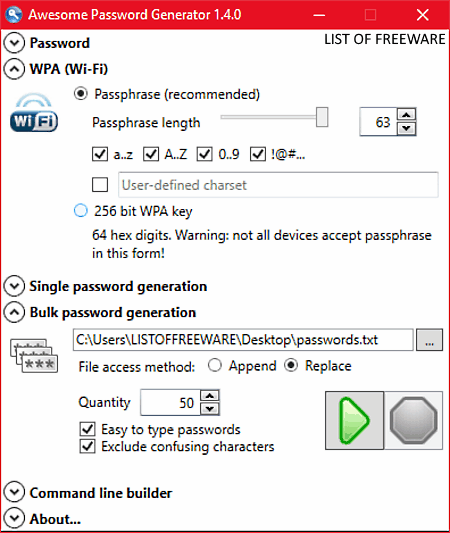Increase passphrase length with up arrow

tap(406, 115)
